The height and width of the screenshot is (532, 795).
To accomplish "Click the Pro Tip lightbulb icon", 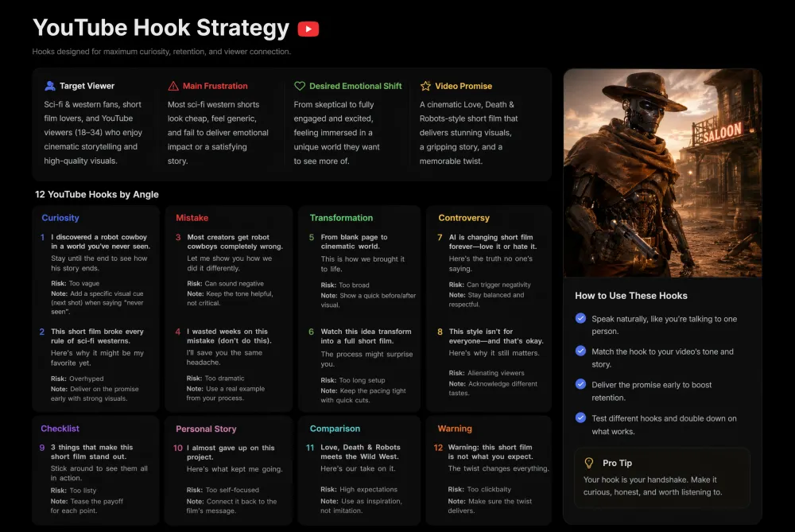I will click(588, 463).
